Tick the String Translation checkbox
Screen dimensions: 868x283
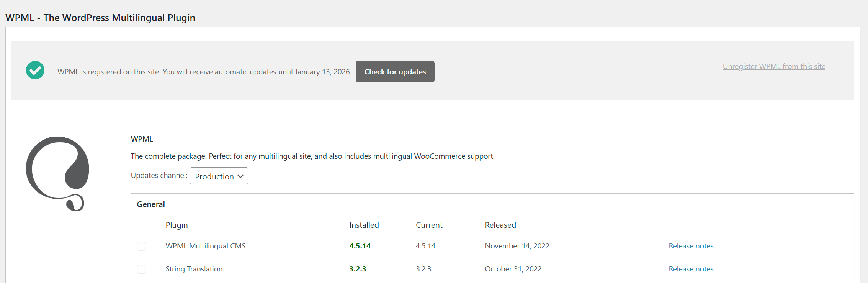[142, 269]
